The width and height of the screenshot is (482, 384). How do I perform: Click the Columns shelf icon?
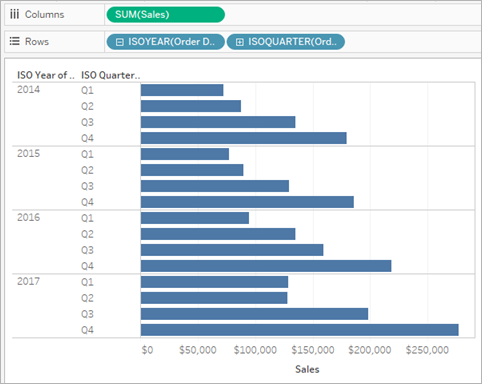coord(14,14)
